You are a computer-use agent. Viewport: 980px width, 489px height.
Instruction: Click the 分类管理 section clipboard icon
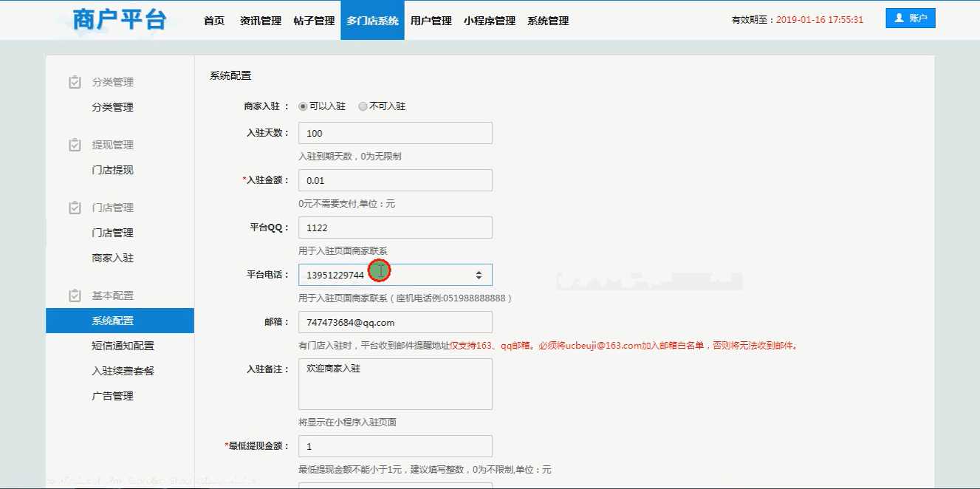coord(75,82)
